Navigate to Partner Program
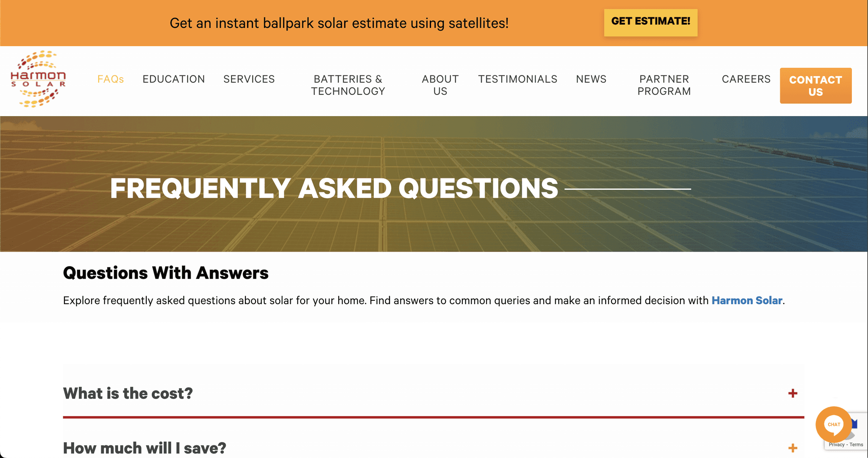The width and height of the screenshot is (868, 458). 664,85
